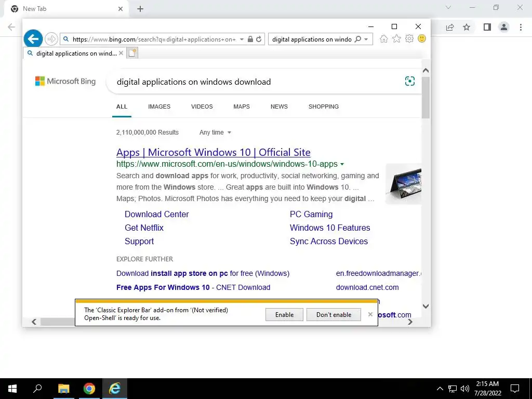The image size is (532, 399).
Task: Open the Download Center link
Action: click(156, 214)
